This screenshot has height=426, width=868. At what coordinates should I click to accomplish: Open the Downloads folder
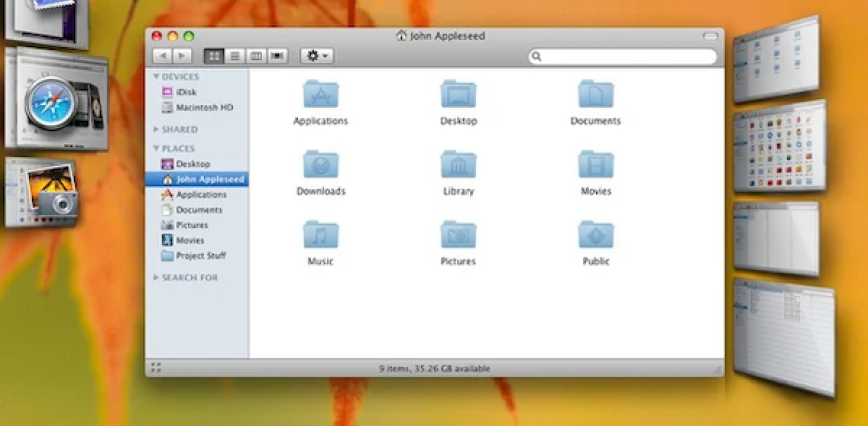click(x=321, y=165)
